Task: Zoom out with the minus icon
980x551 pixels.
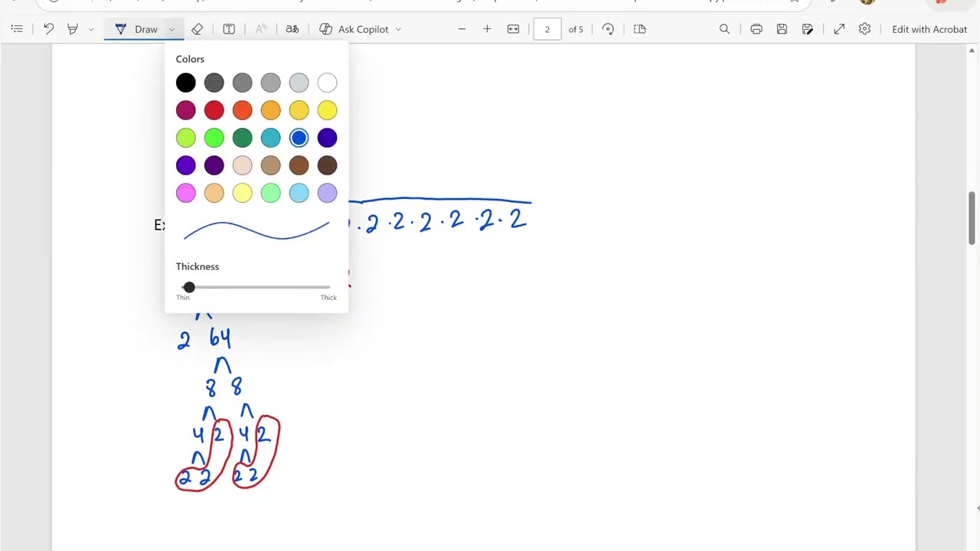Action: point(462,29)
